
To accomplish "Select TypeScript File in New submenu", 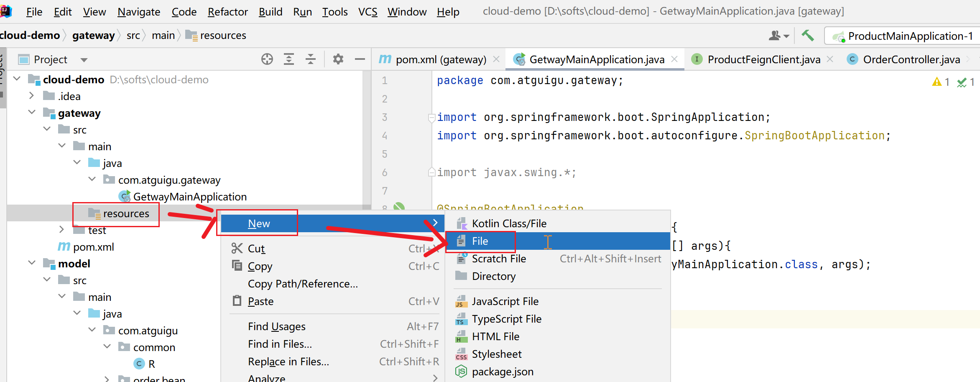I will pyautogui.click(x=558, y=319).
